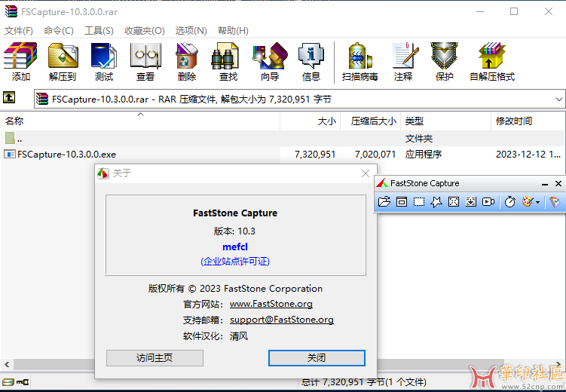
Task: Click the 扫描病毒 (Virus scan) icon
Action: point(359,61)
